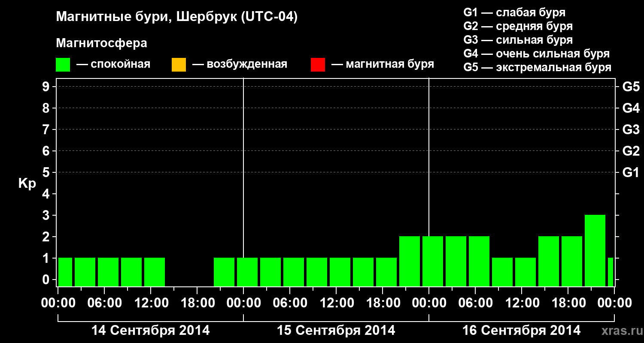This screenshot has width=644, height=343.
Task: Click the G1 label on right axis
Action: pos(631,173)
